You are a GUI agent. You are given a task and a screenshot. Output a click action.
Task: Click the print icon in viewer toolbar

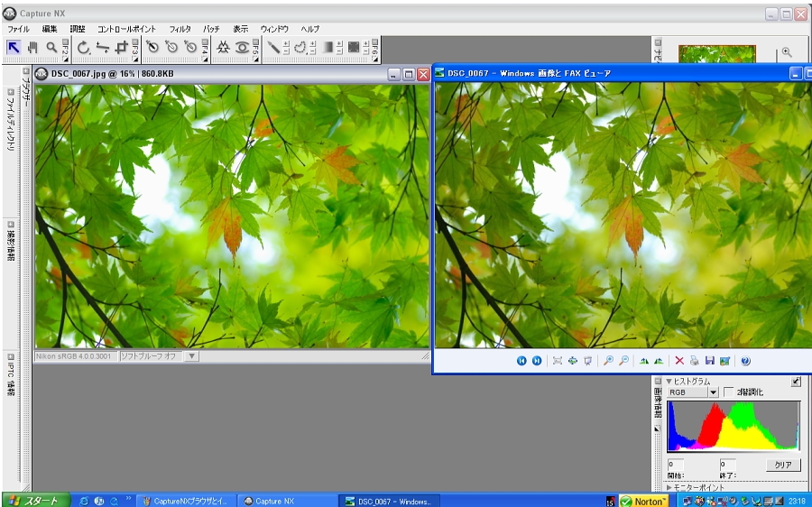point(695,361)
